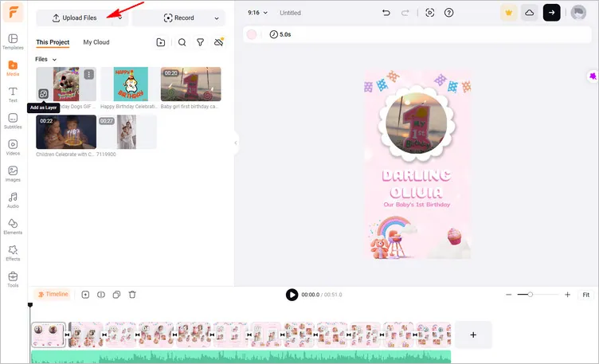Add scene with timeline plus-square icon
The width and height of the screenshot is (599, 364).
click(x=85, y=295)
